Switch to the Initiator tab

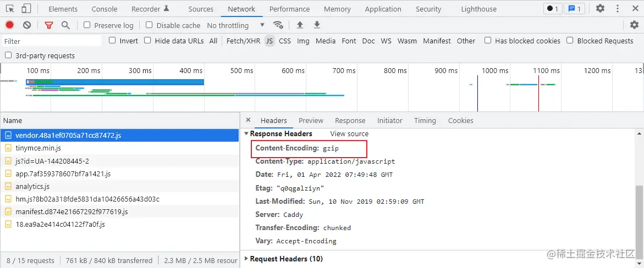pyautogui.click(x=390, y=121)
